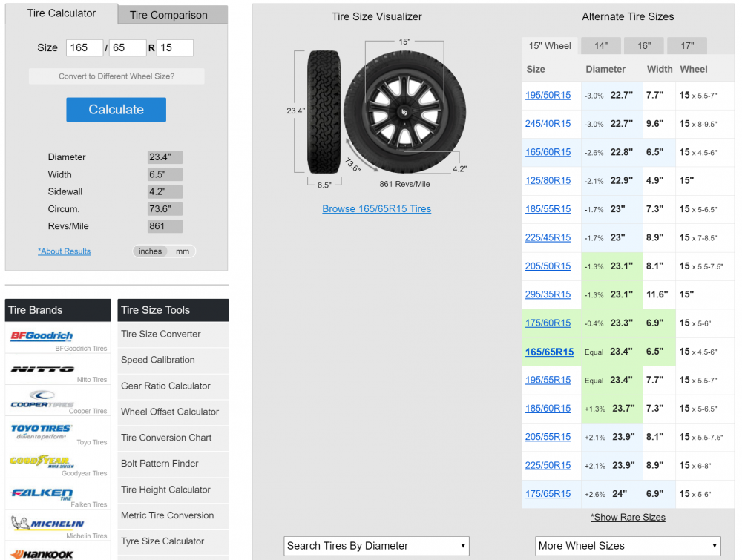Select the 16" wheel tab
The height and width of the screenshot is (560, 742).
click(644, 46)
